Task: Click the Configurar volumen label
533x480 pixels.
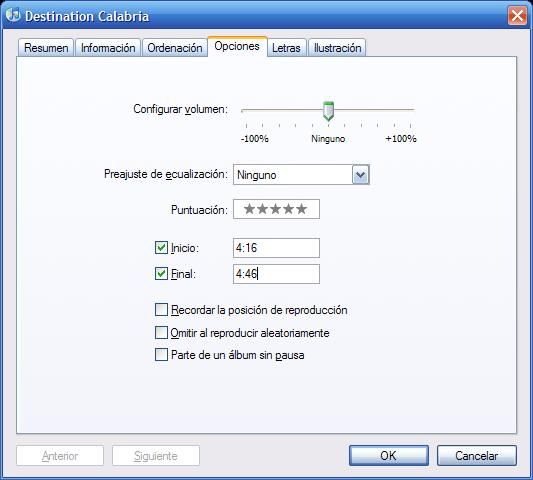Action: (180, 109)
